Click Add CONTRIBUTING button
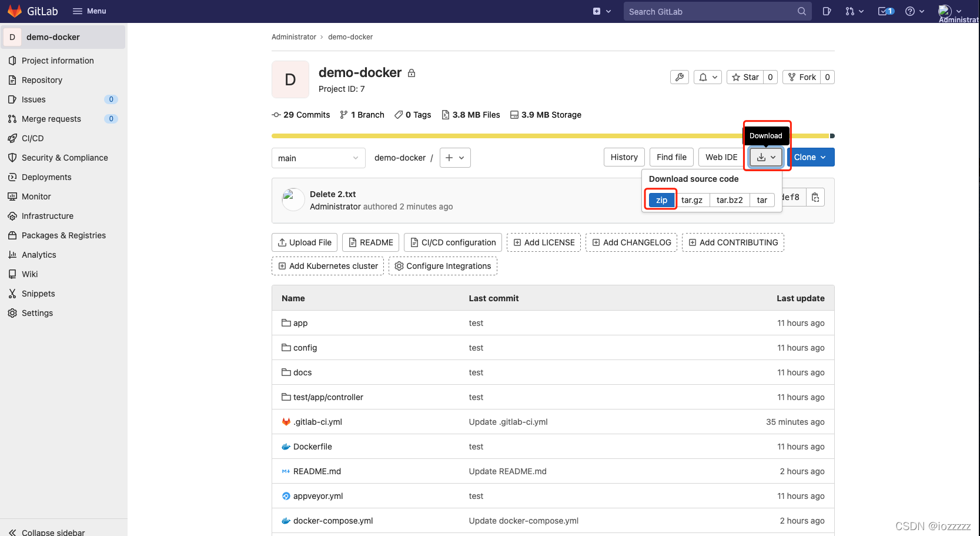Viewport: 980px width, 536px height. 733,242
